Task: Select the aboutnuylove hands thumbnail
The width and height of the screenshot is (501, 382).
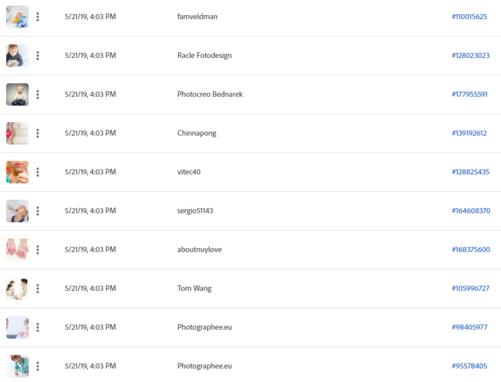Action: pos(17,250)
